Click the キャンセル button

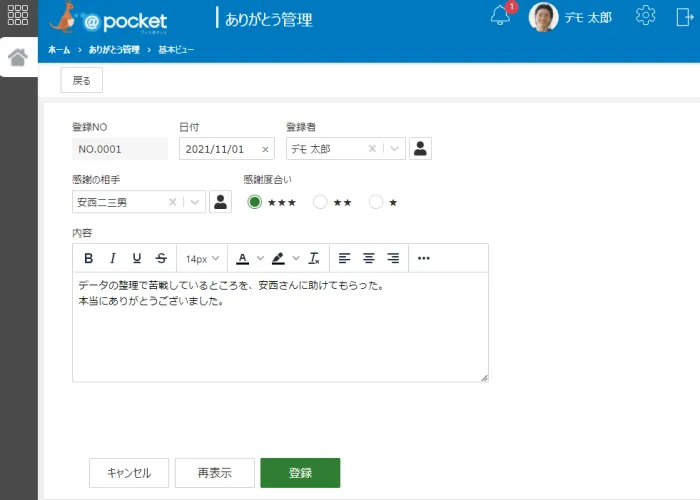[x=129, y=473]
